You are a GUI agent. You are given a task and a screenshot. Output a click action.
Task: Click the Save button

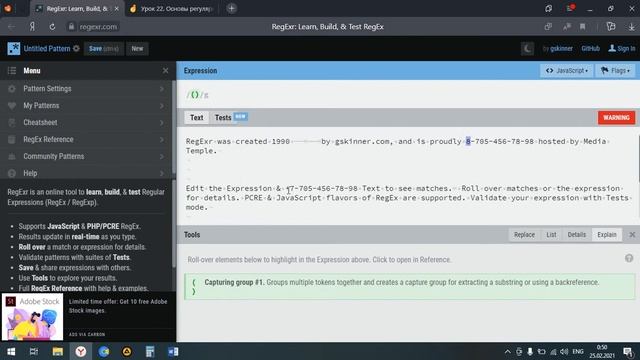click(x=104, y=49)
